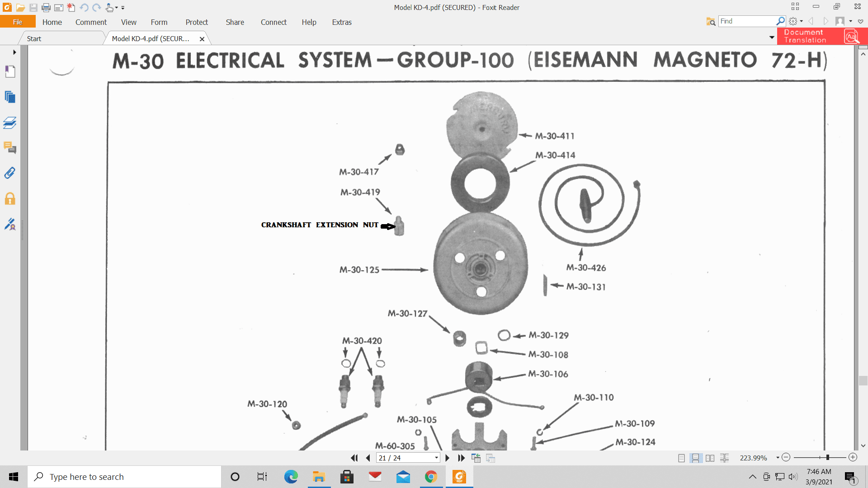Open the zoom level 223.99% dropdown

pos(778,458)
